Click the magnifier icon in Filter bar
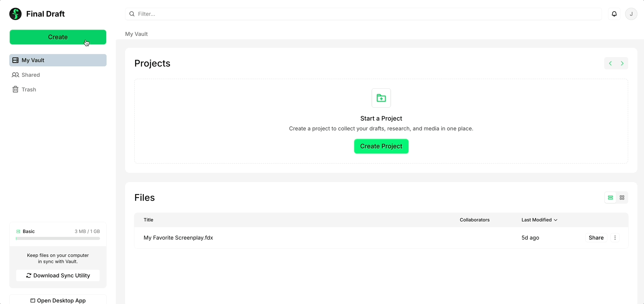 [x=132, y=14]
